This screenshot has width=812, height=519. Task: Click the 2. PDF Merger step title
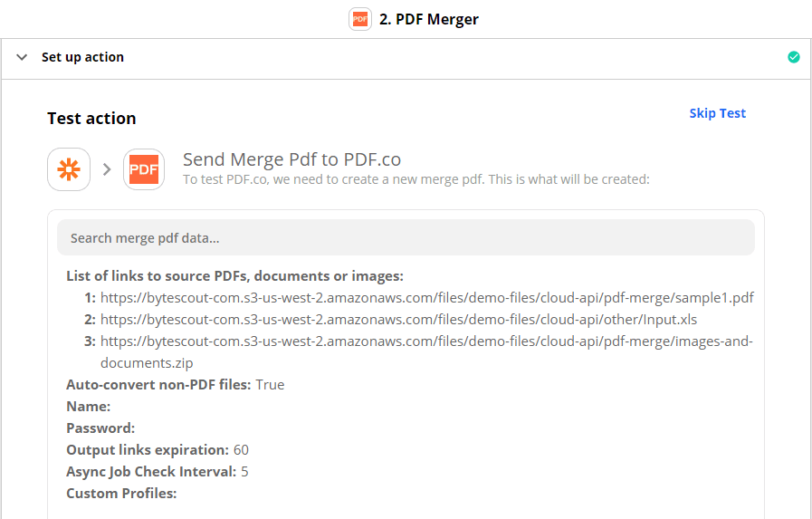[428, 19]
